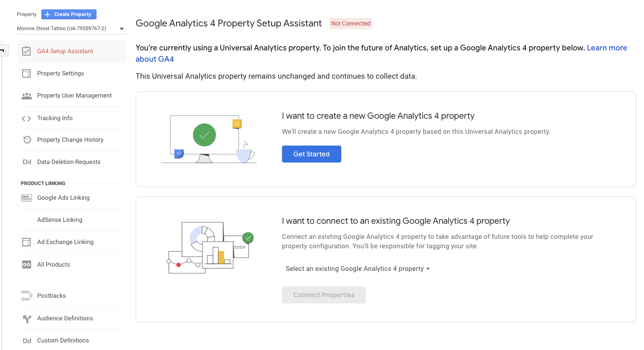This screenshot has width=644, height=350.
Task: Click the Postbacks arrows icon
Action: pos(26,296)
